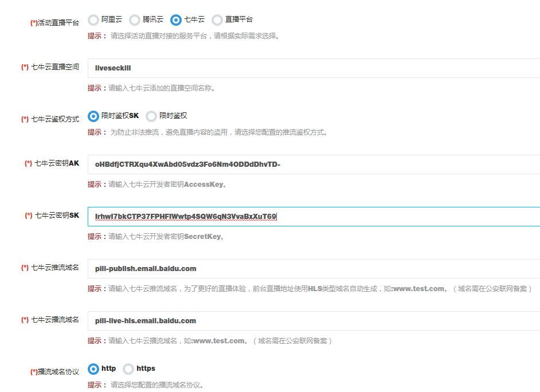Select 限时鉴权SK authentication method
This screenshot has width=540, height=392.
[x=93, y=116]
